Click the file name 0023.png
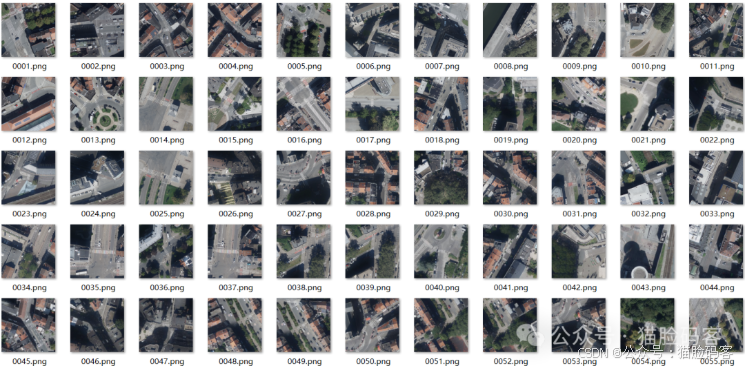 (29, 214)
